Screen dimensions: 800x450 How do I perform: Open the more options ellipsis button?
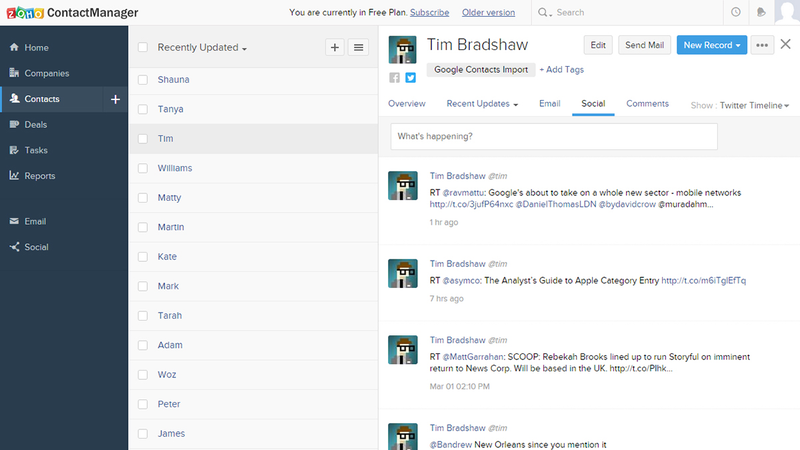pos(762,45)
